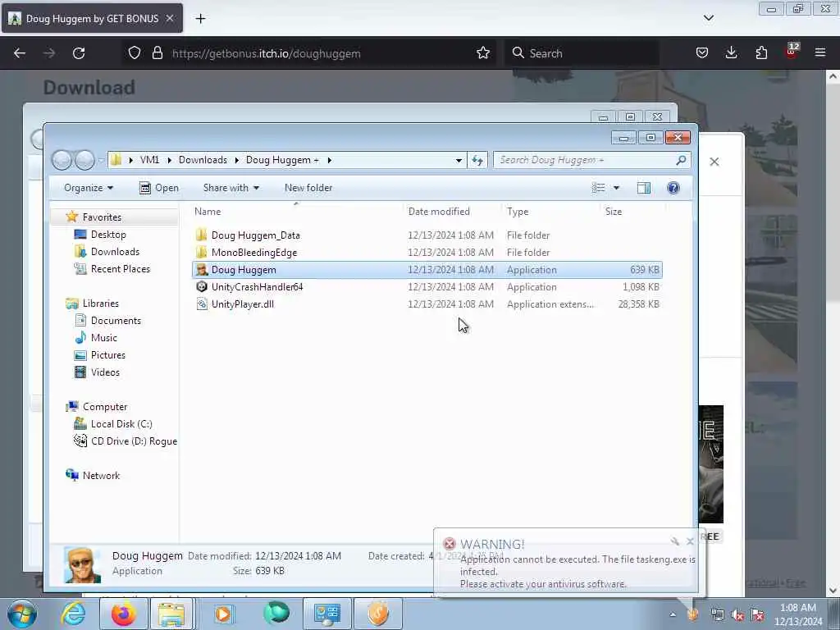
Task: Expand the address bar history dropdown
Action: click(x=459, y=160)
